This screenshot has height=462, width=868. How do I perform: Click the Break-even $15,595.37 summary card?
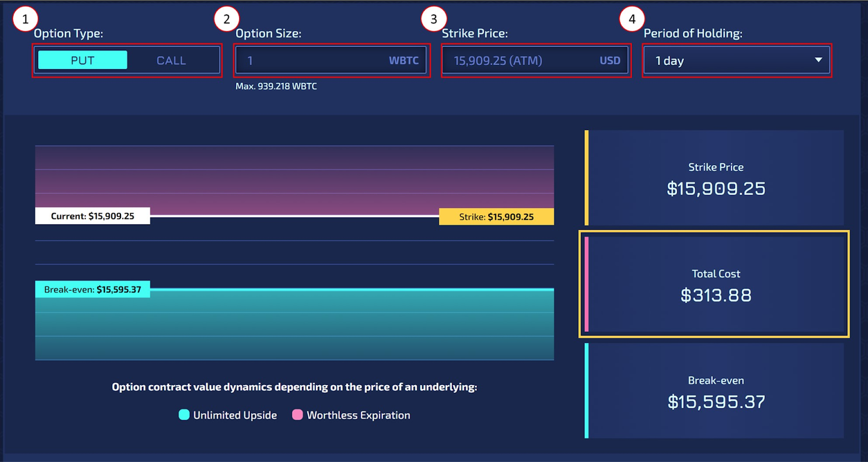pyautogui.click(x=714, y=390)
